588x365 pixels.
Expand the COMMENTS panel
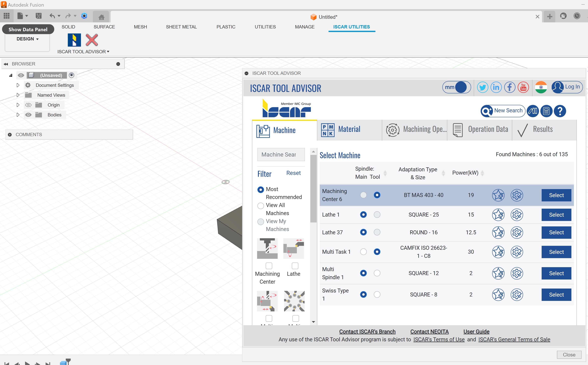(10, 134)
